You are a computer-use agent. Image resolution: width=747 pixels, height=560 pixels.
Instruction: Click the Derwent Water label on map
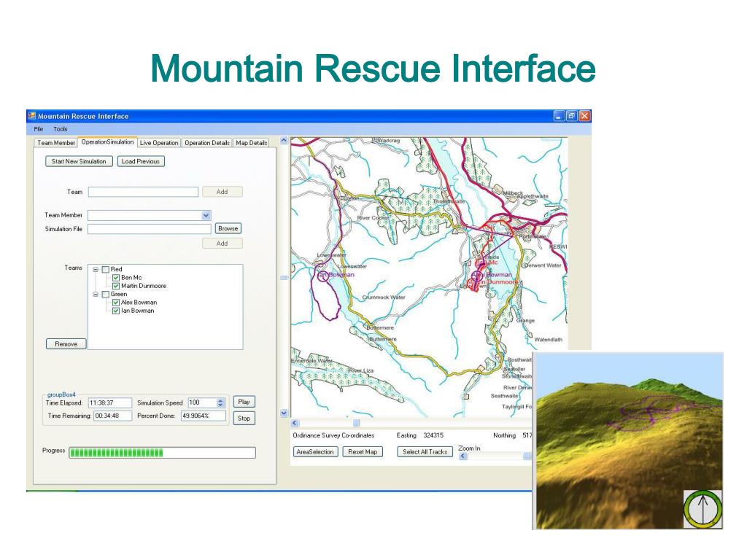pyautogui.click(x=543, y=265)
